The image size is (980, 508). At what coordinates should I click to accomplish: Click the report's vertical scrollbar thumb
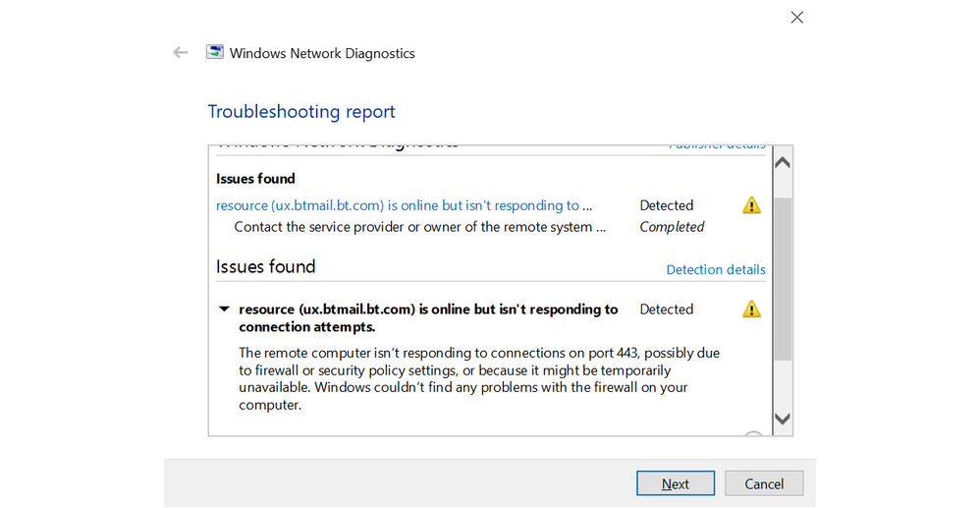click(x=782, y=278)
